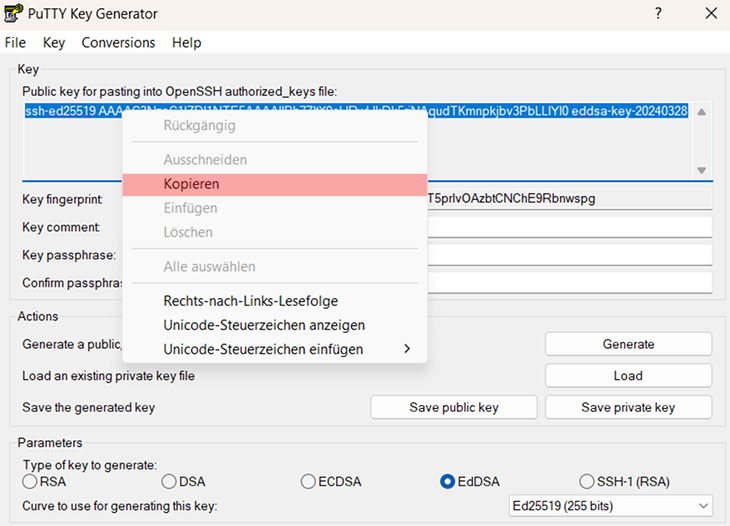Screen dimensions: 730x526
Task: Click the Key fingerprint field
Action: point(570,199)
